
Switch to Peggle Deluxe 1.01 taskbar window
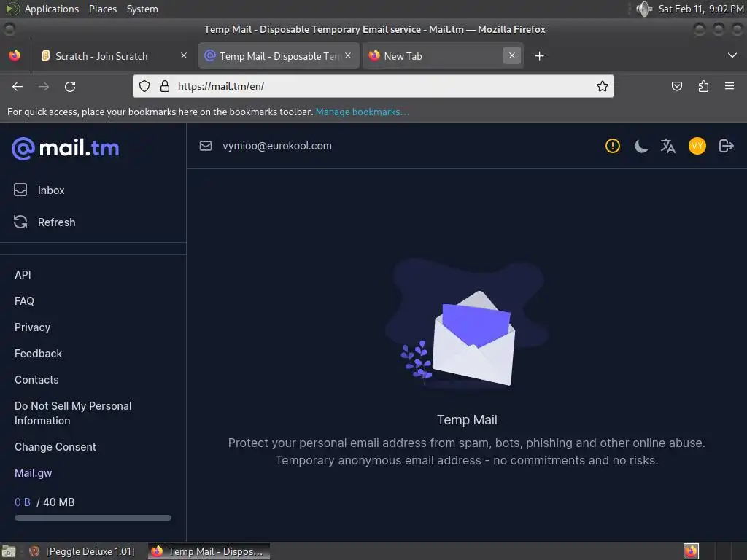click(x=82, y=551)
